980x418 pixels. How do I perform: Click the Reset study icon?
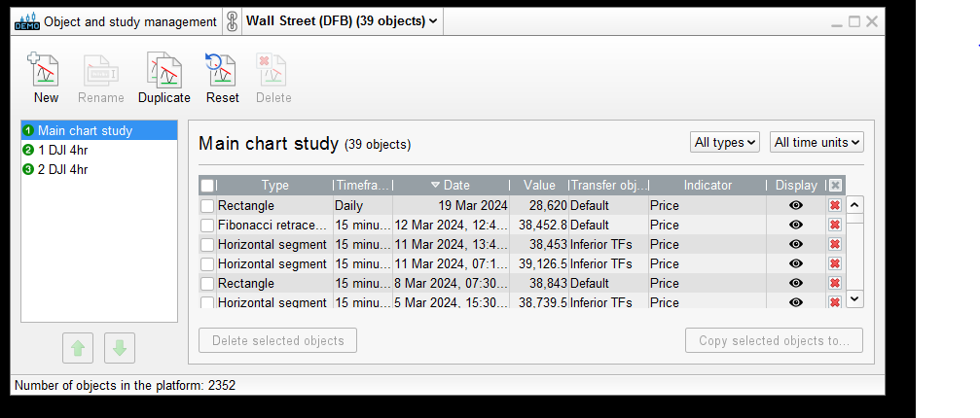coord(222,71)
